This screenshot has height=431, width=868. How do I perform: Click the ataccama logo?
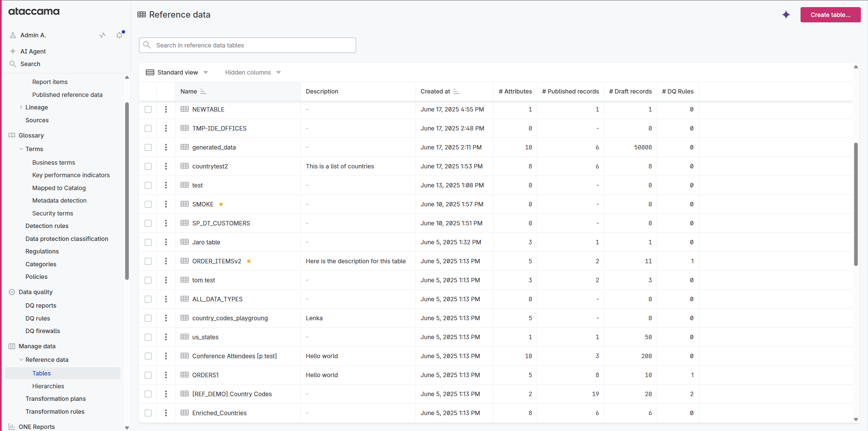coord(34,11)
